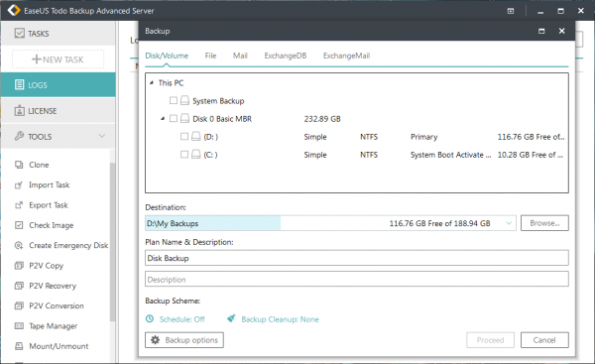The image size is (595, 364).
Task: Click the System Boot Activate partition text
Action: (x=451, y=155)
